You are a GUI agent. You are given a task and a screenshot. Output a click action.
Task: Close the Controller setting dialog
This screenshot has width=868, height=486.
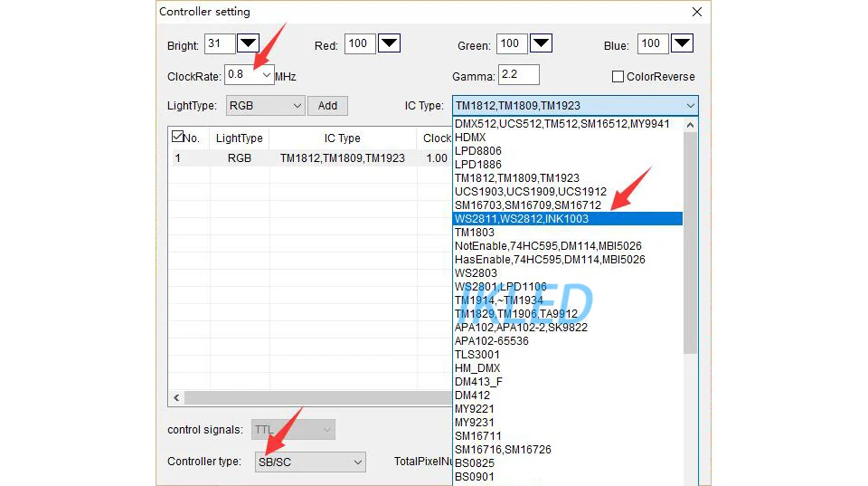(x=697, y=12)
